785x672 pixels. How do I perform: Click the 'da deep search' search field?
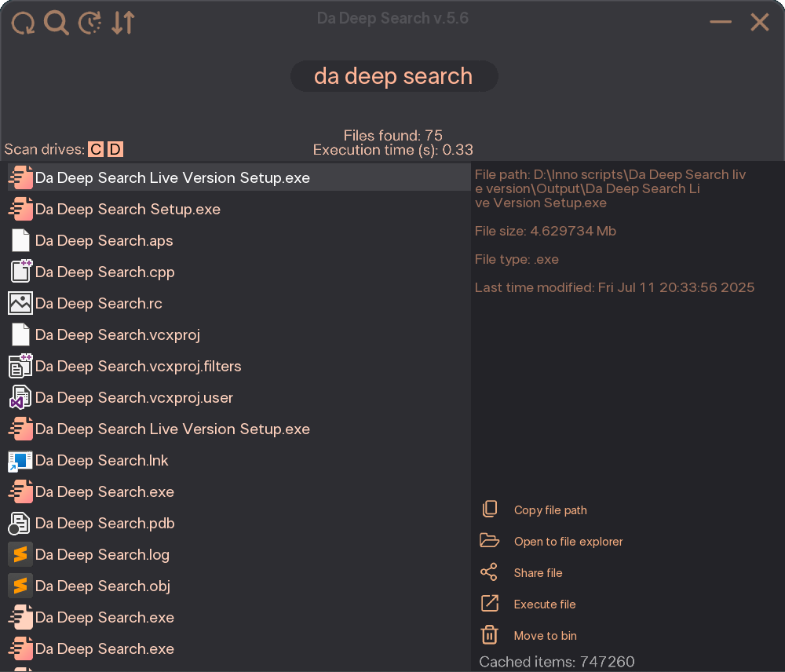(x=393, y=76)
